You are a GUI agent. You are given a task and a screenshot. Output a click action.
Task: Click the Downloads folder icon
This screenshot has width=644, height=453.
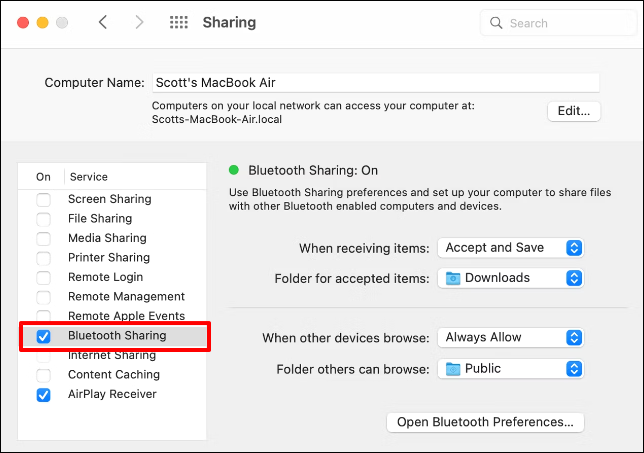click(x=453, y=278)
